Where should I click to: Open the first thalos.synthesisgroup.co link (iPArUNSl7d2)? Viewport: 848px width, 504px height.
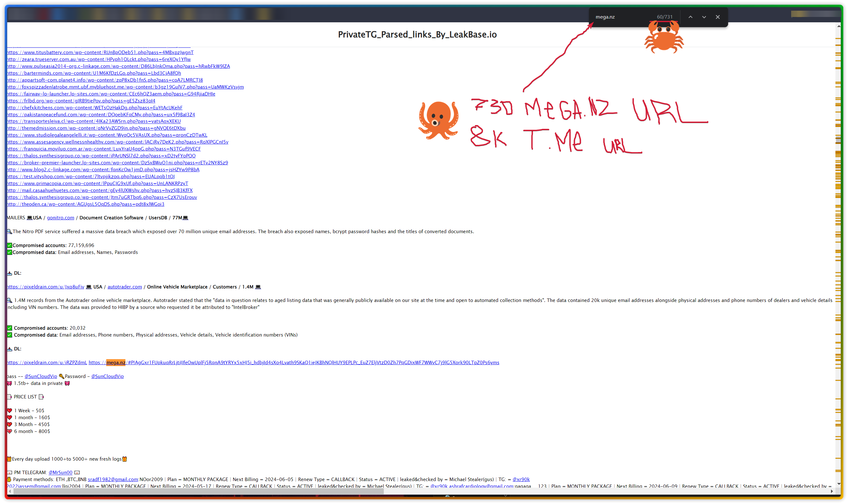pos(102,156)
